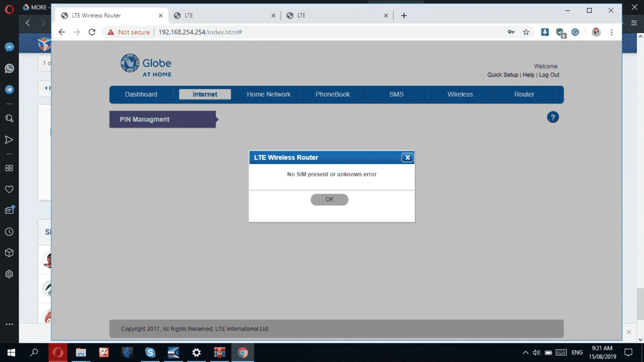The width and height of the screenshot is (644, 362).
Task: Open a new Chrome tab
Action: 404,16
